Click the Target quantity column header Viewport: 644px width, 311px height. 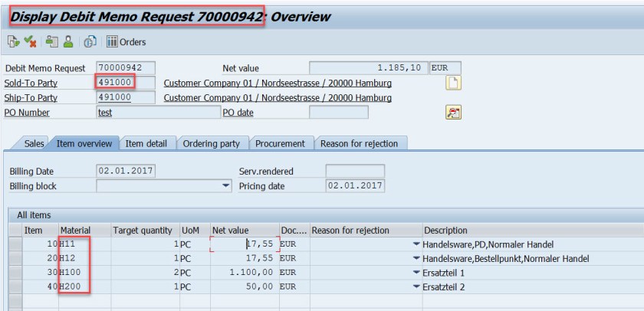click(x=146, y=230)
